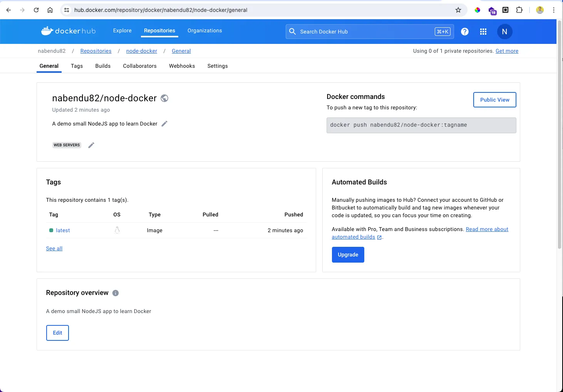
Task: Click the page vertical scrollbar
Action: 560,135
